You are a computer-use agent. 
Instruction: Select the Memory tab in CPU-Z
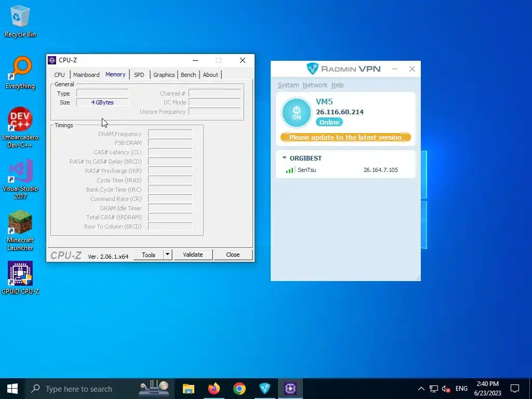115,74
